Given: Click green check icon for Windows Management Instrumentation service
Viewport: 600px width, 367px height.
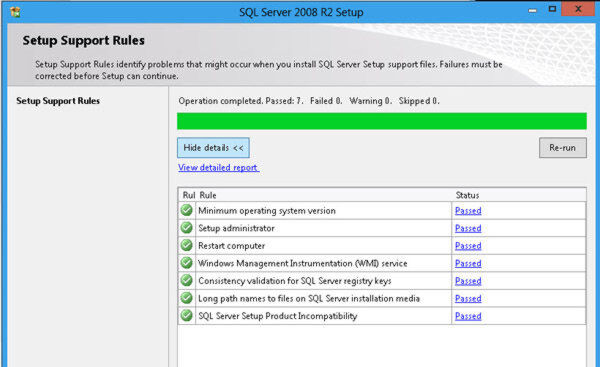Looking at the screenshot, I should [186, 263].
